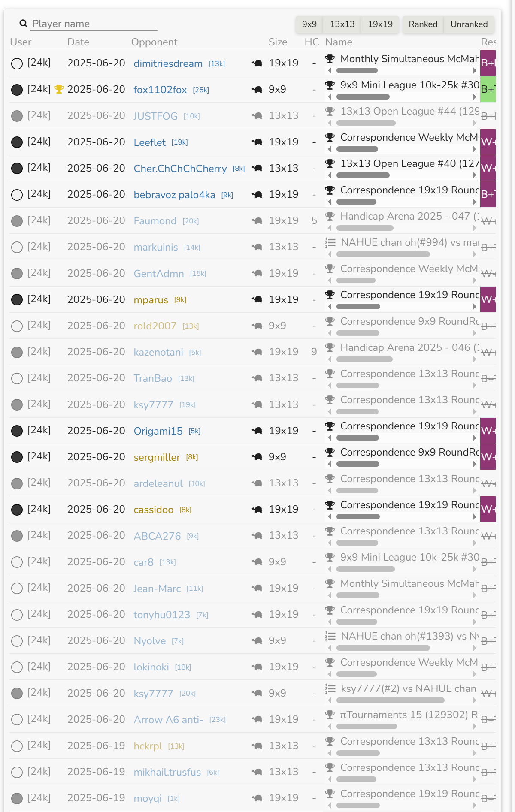This screenshot has height=812, width=515.
Task: Click trophy icon beside πTournaments 15
Action: click(x=330, y=715)
